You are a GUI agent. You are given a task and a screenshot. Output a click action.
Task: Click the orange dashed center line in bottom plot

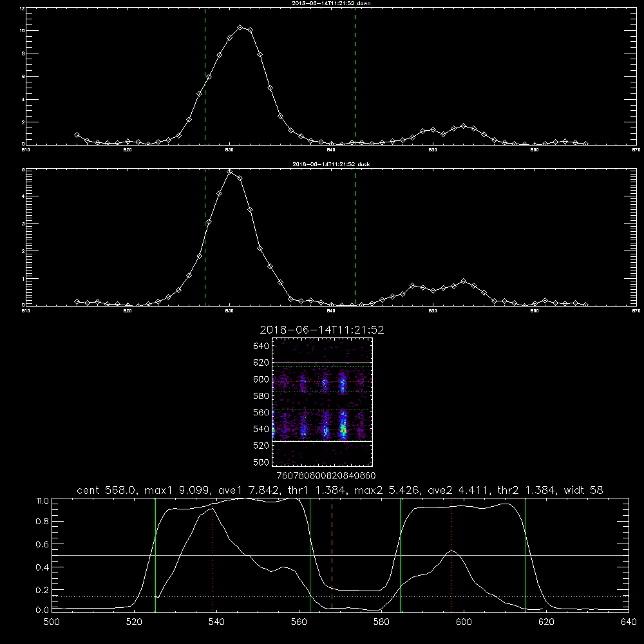click(x=332, y=554)
